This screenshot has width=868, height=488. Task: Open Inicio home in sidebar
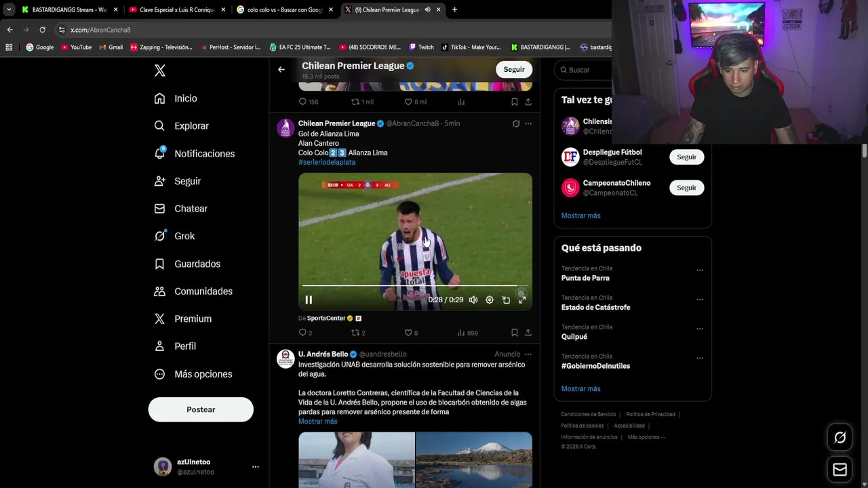(176, 98)
